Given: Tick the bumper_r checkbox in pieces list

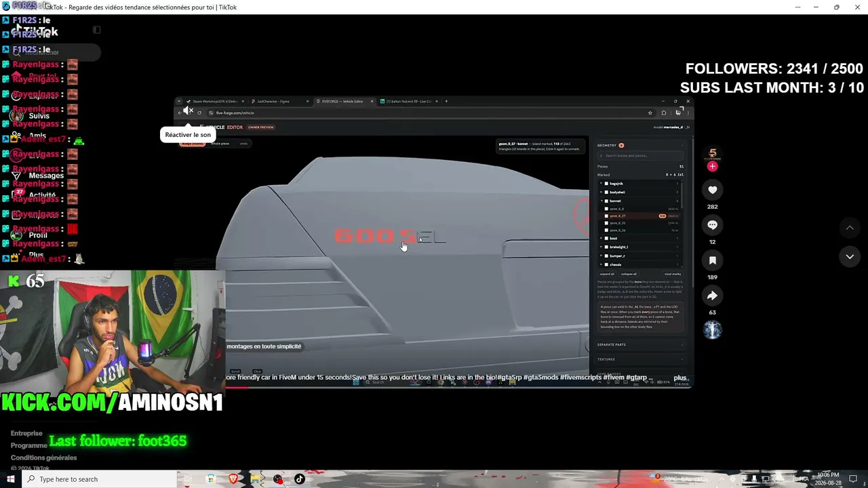Looking at the screenshot, I should [x=606, y=256].
